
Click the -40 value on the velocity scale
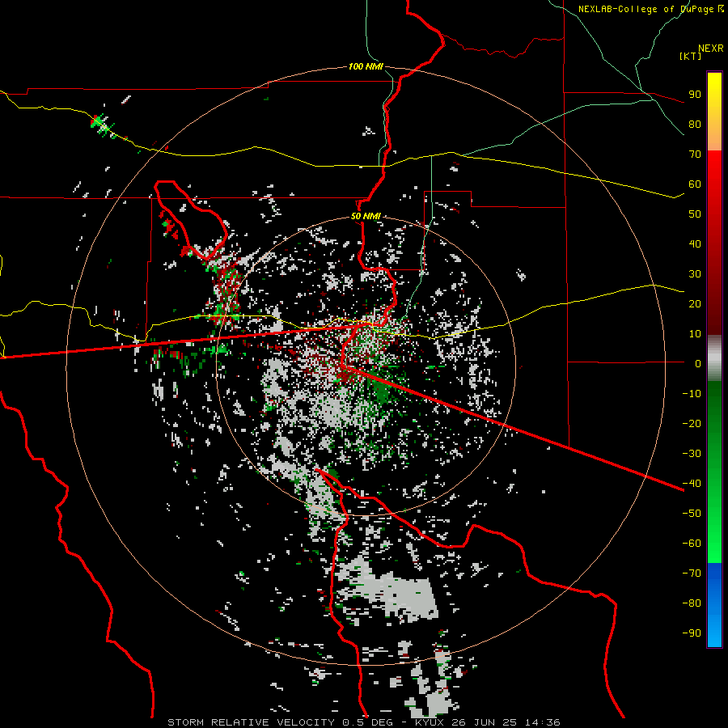coord(692,484)
